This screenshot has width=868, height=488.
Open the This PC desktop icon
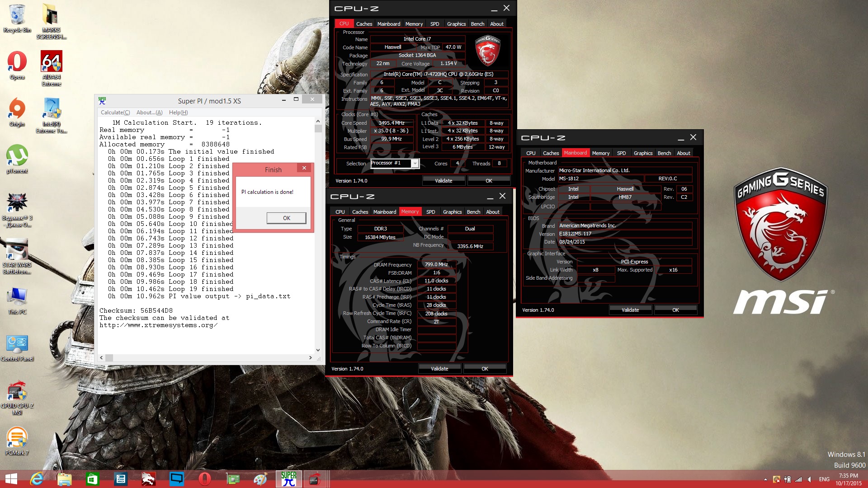[x=17, y=300]
